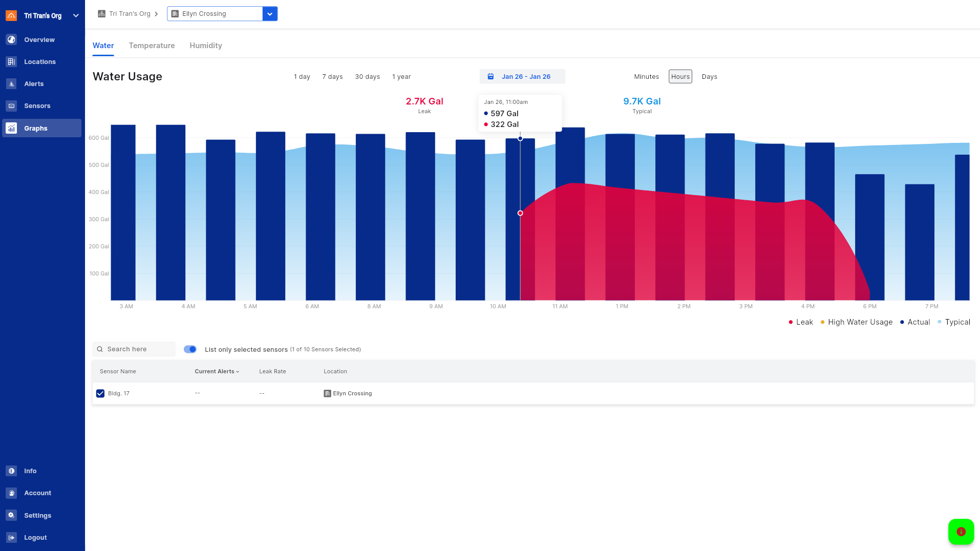Expand the Ellyn Crossing location dropdown
The width and height of the screenshot is (980, 551).
270,14
